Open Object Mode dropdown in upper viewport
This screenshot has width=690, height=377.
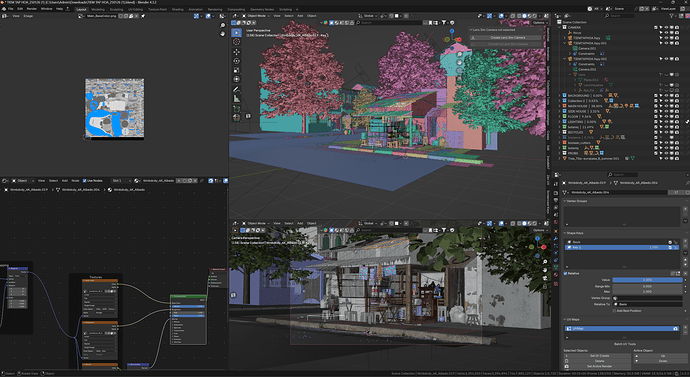click(x=256, y=16)
